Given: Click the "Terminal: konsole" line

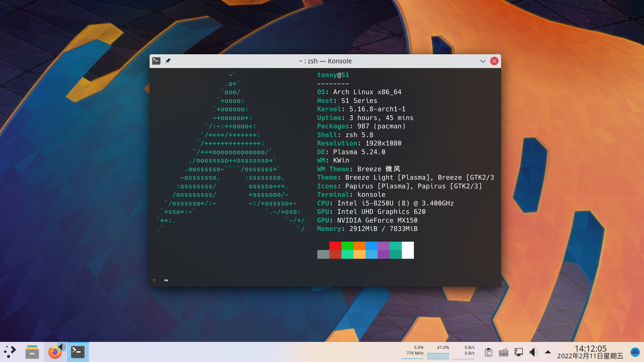Looking at the screenshot, I should tap(351, 194).
